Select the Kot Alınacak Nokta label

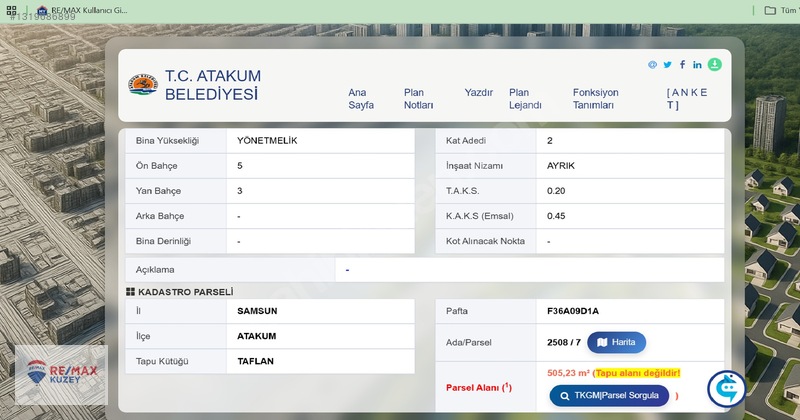(x=485, y=241)
